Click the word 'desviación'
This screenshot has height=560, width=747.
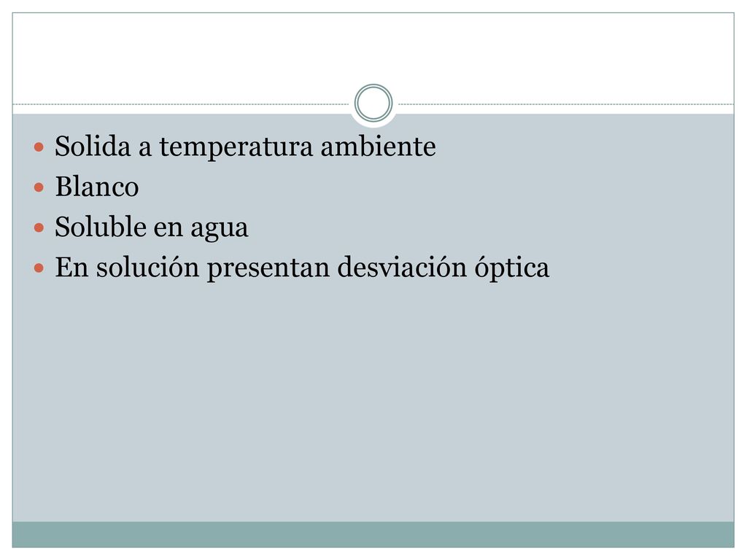[402, 267]
